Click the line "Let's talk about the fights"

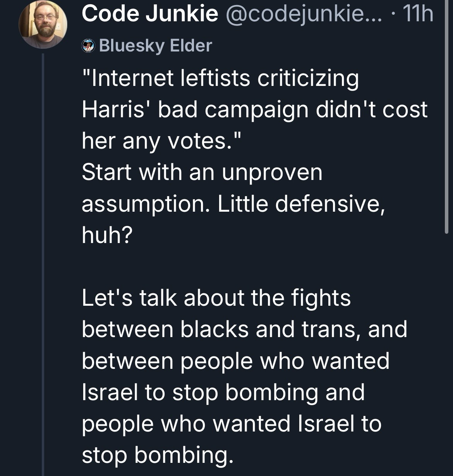click(x=216, y=298)
